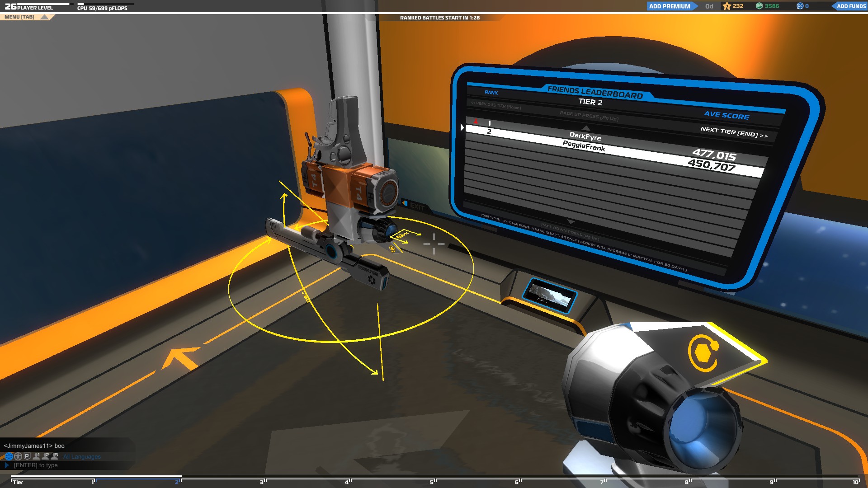This screenshot has width=868, height=488.
Task: Switch to chat channel 3 person icon
Action: 55,456
